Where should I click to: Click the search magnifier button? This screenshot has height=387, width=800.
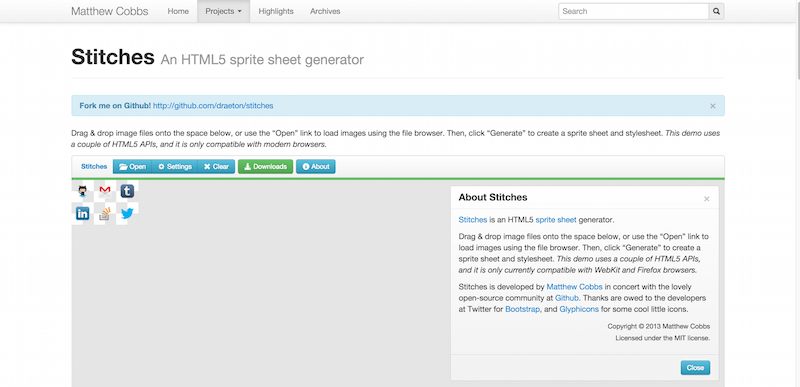tap(716, 11)
